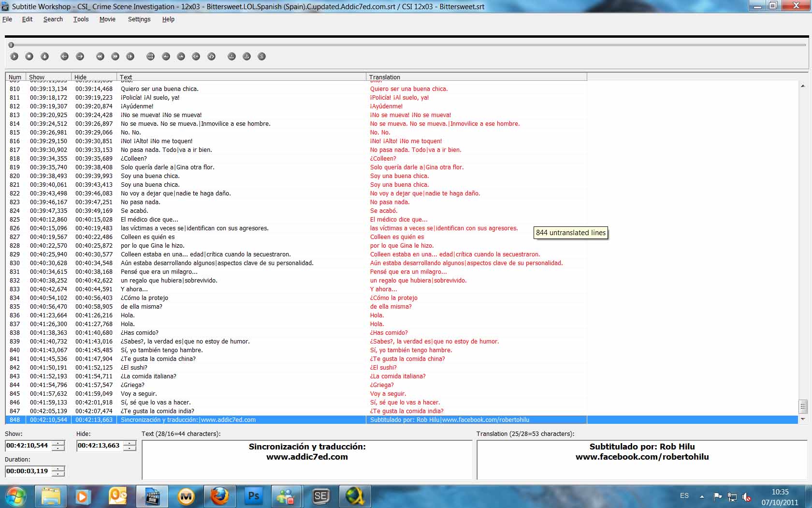Viewport: 812px width, 508px height.
Task: Click the Show column header
Action: pos(48,77)
